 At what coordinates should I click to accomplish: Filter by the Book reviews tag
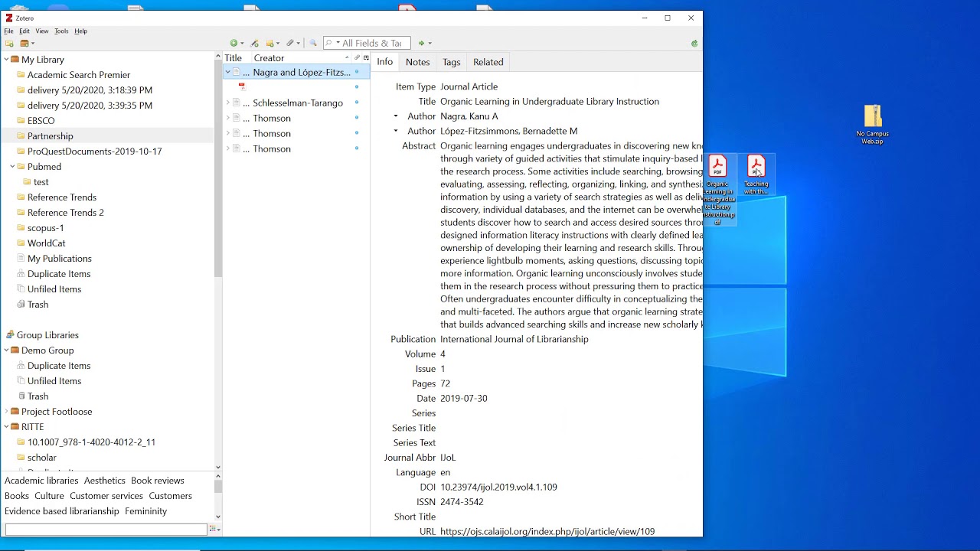158,481
